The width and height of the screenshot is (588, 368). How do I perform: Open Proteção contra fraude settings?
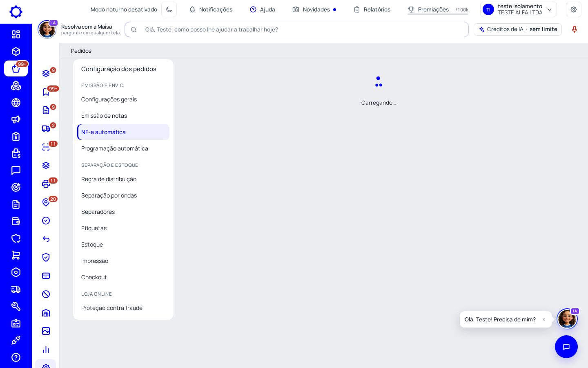coord(123,308)
